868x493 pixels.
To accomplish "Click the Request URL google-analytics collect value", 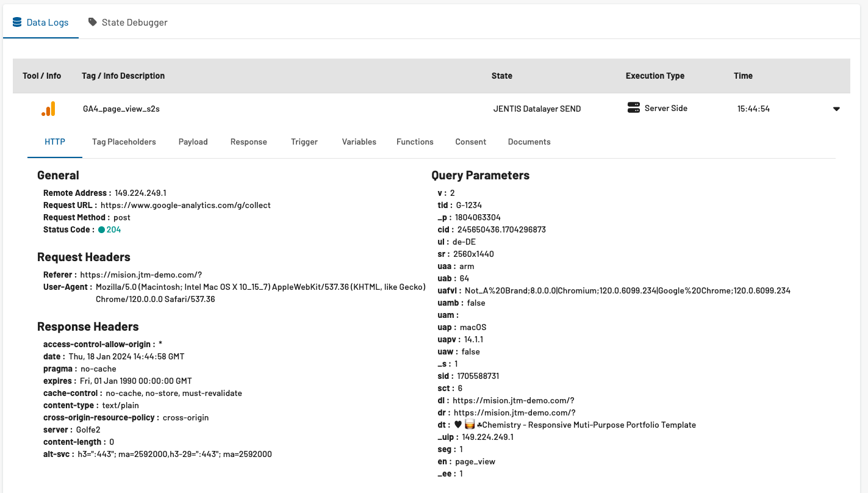I will tap(185, 205).
